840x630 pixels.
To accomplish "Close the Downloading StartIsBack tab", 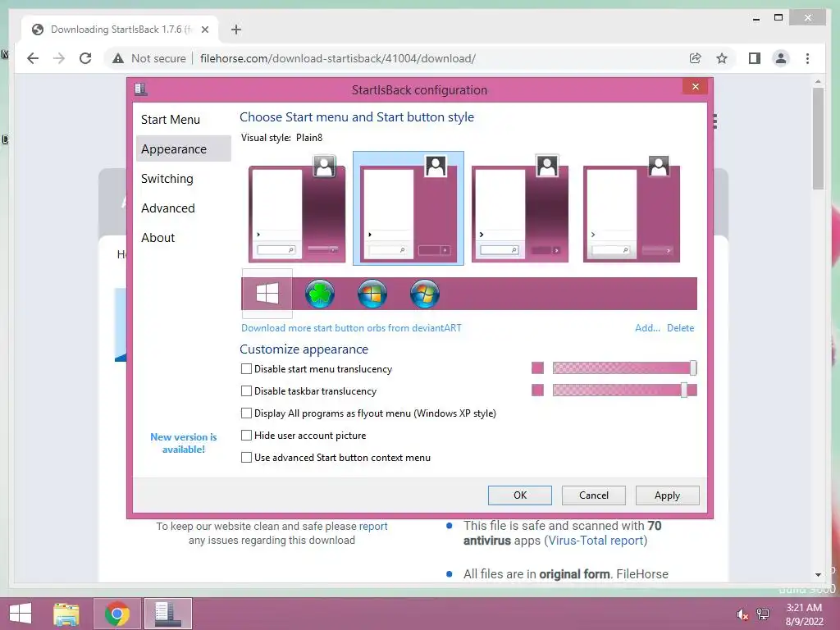I will click(x=204, y=30).
